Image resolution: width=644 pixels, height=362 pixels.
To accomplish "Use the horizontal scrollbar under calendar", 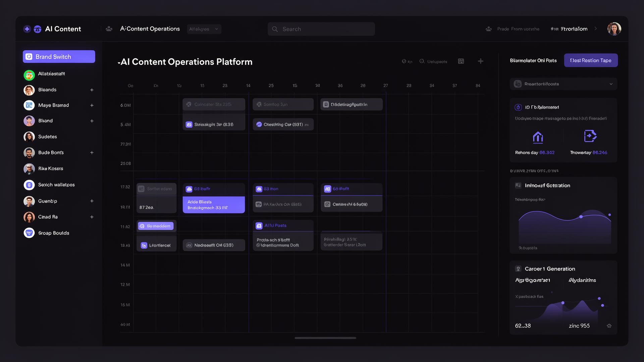I will pos(325,338).
